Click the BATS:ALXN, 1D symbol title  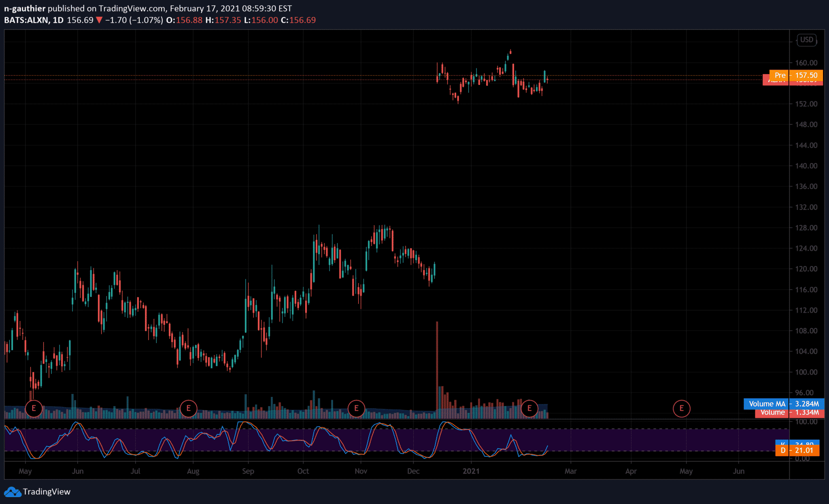pyautogui.click(x=34, y=20)
